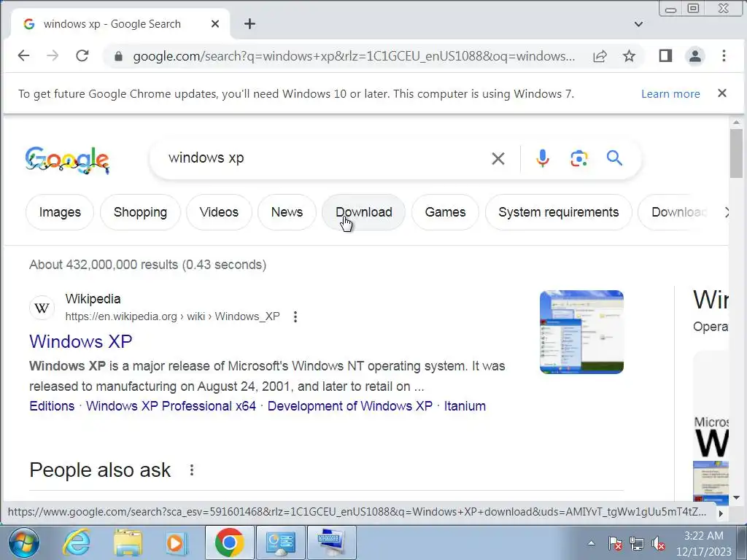Share this page using the share icon
The height and width of the screenshot is (560, 747).
tap(600, 56)
